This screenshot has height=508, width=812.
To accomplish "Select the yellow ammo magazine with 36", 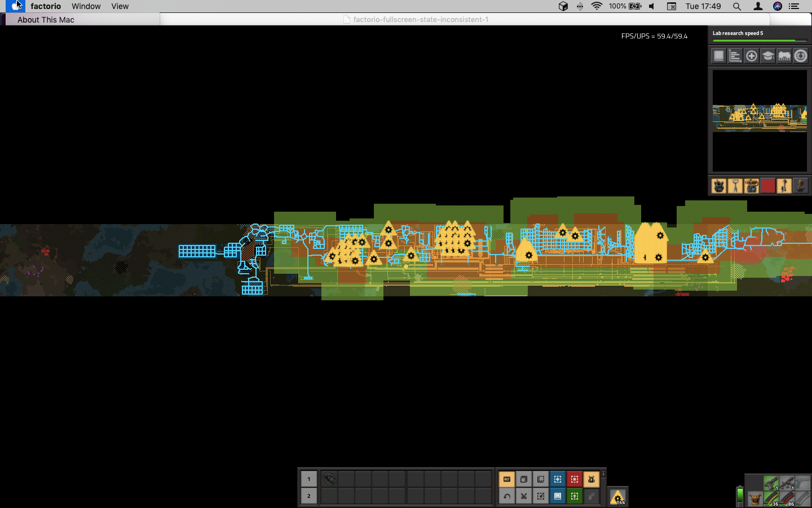I will (x=771, y=499).
